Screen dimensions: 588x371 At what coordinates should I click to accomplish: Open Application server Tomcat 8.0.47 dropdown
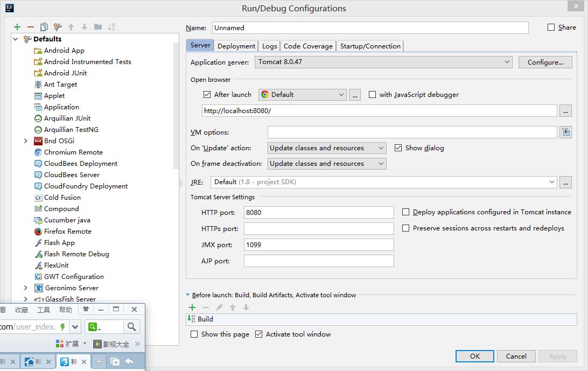click(383, 62)
